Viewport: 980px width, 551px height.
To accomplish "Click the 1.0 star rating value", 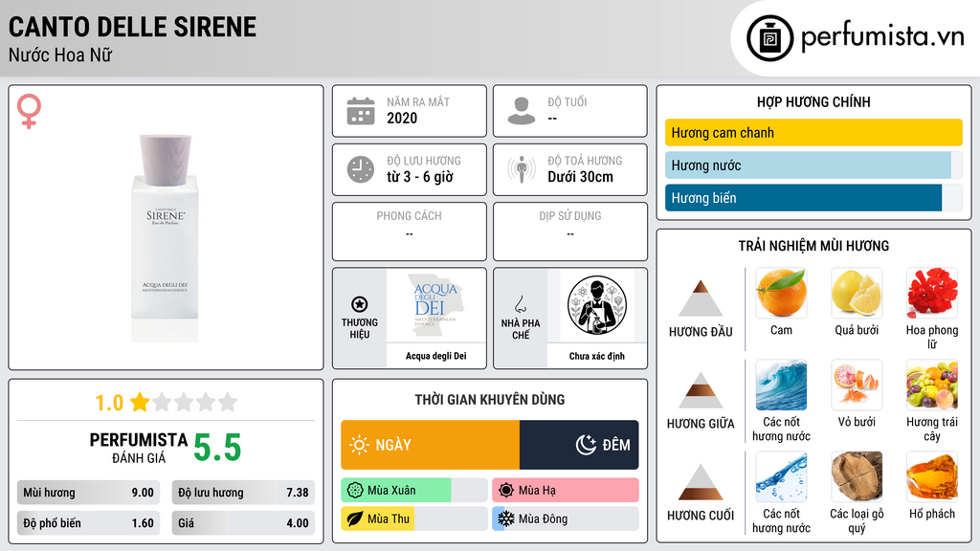I will [x=109, y=403].
